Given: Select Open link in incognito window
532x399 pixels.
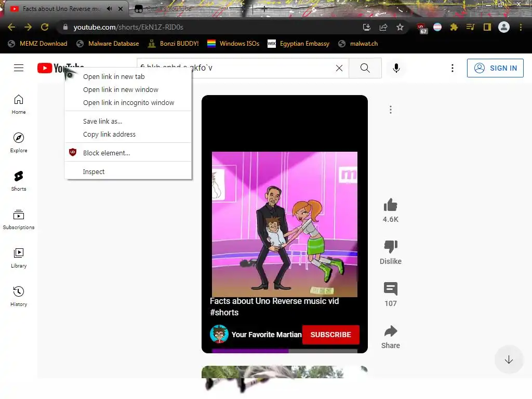Looking at the screenshot, I should [128, 102].
